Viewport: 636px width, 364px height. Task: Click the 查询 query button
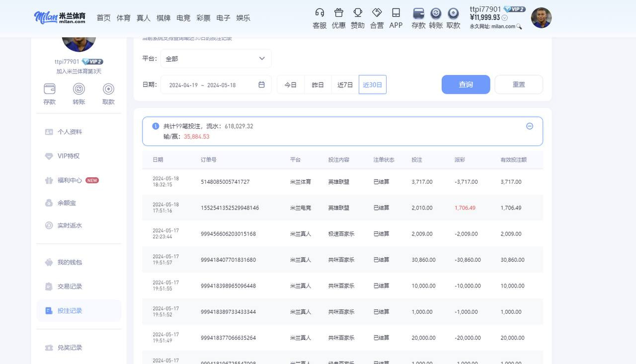[466, 84]
